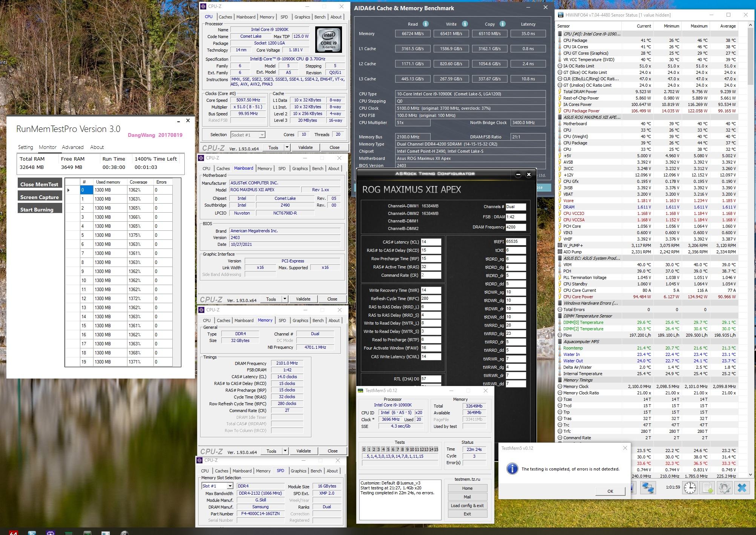
Task: Open HWiNFO sensor settings gear icon
Action: [x=724, y=487]
